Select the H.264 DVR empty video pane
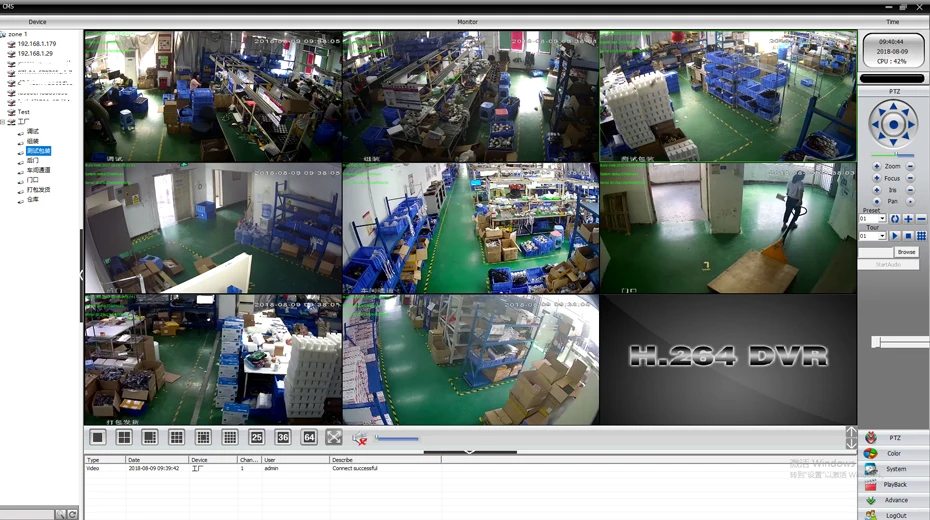930x520 pixels. [x=728, y=359]
